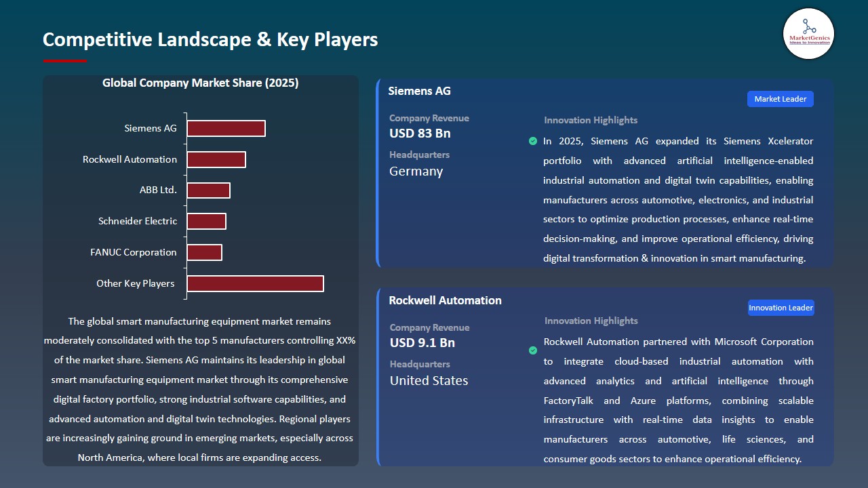Click the FANUC Corporation bar

(205, 251)
